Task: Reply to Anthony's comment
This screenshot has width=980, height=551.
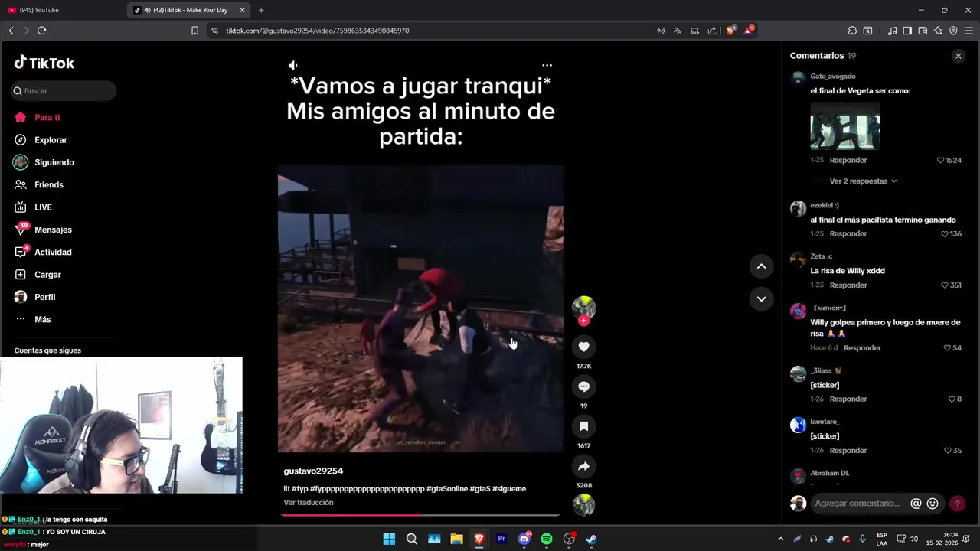Action: pyautogui.click(x=862, y=347)
